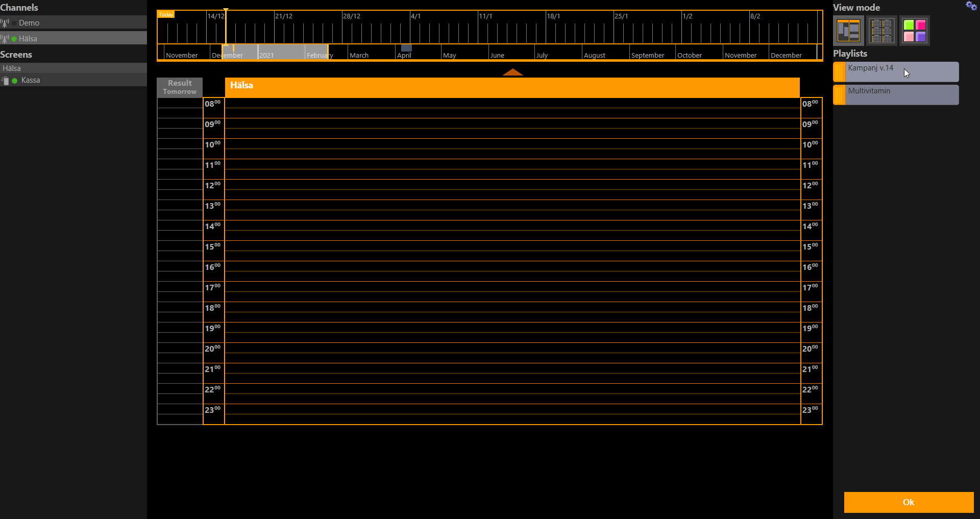The height and width of the screenshot is (519, 980).
Task: Click the Demo channel antenna icon
Action: tap(5, 23)
